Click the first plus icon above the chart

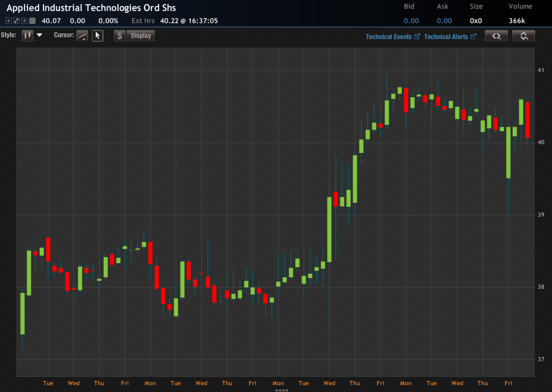pyautogui.click(x=8, y=21)
